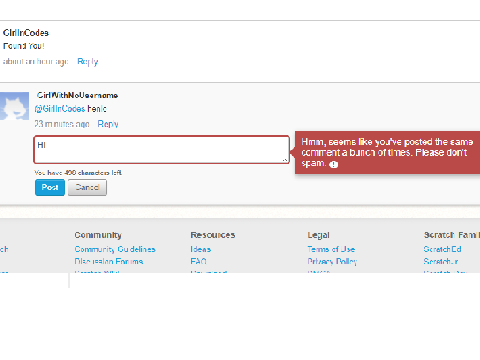Click the Legal footer heading
This screenshot has height=360, width=480.
pyautogui.click(x=318, y=235)
